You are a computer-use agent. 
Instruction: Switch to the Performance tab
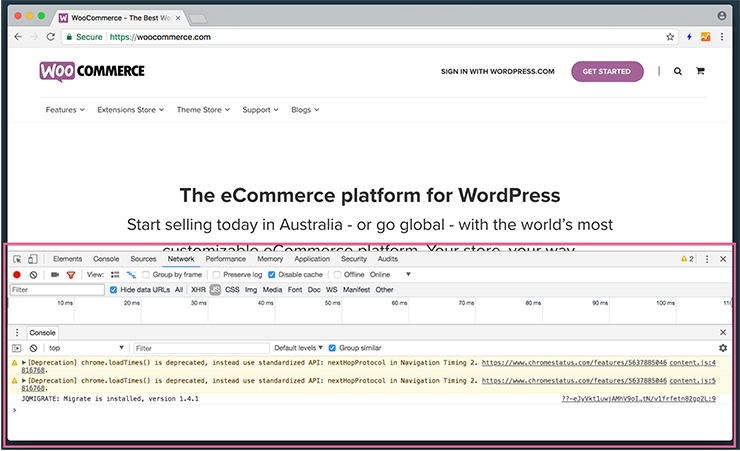coord(226,259)
